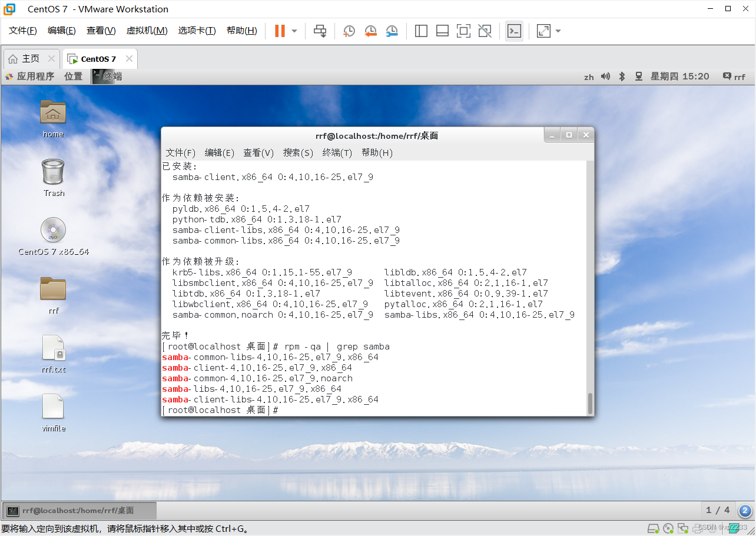Click the blue notification count badge 2
Screen dimensions: 756x536
click(745, 510)
